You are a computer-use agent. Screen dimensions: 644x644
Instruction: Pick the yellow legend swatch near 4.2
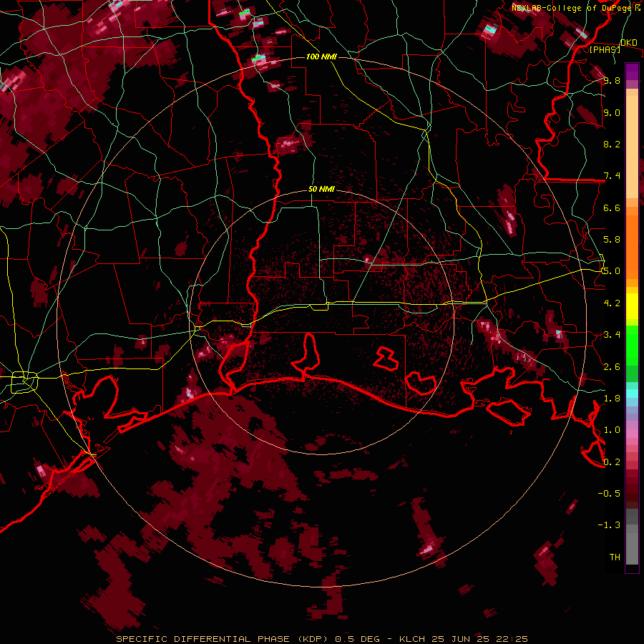coord(632,306)
